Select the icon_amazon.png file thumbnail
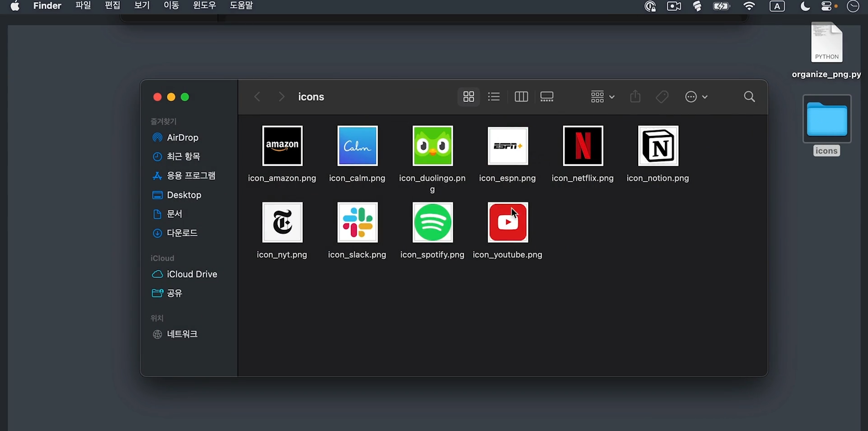This screenshot has height=431, width=868. (282, 146)
